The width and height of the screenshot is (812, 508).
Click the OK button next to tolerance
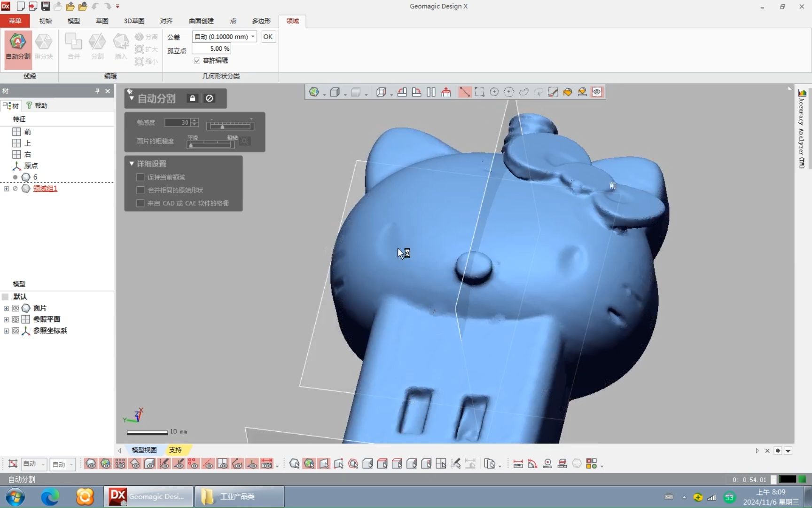click(268, 37)
